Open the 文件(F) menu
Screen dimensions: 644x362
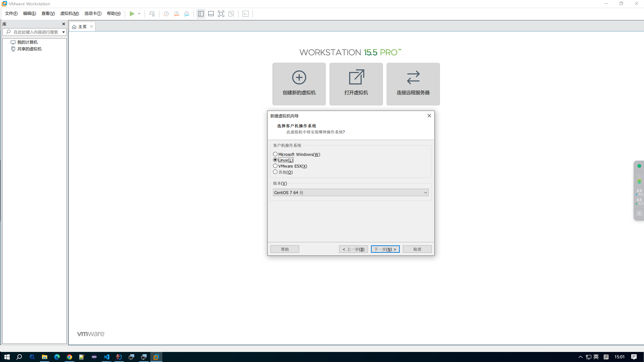(x=11, y=13)
